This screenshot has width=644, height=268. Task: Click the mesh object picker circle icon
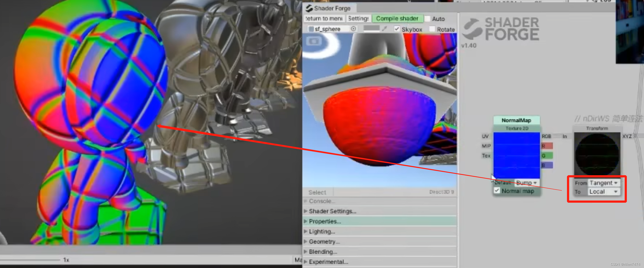[x=353, y=29]
